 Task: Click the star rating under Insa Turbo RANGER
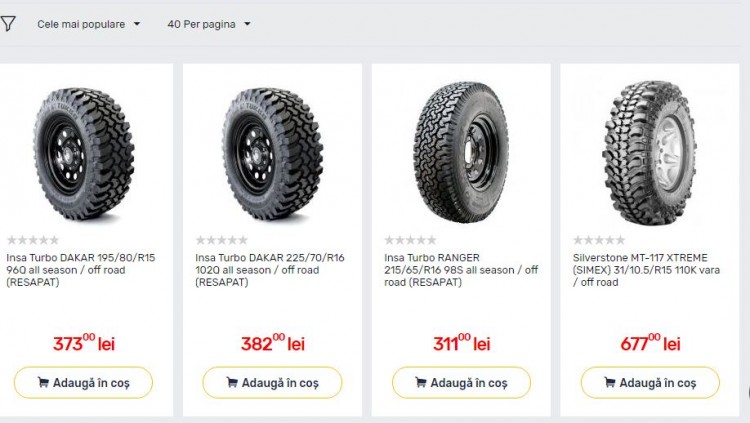click(411, 240)
